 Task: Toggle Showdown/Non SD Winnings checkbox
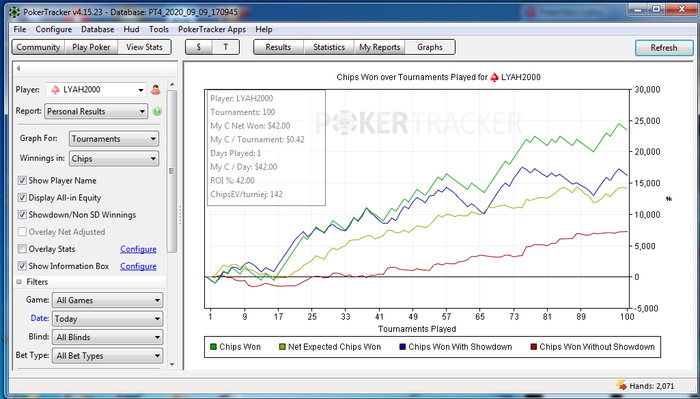point(22,215)
